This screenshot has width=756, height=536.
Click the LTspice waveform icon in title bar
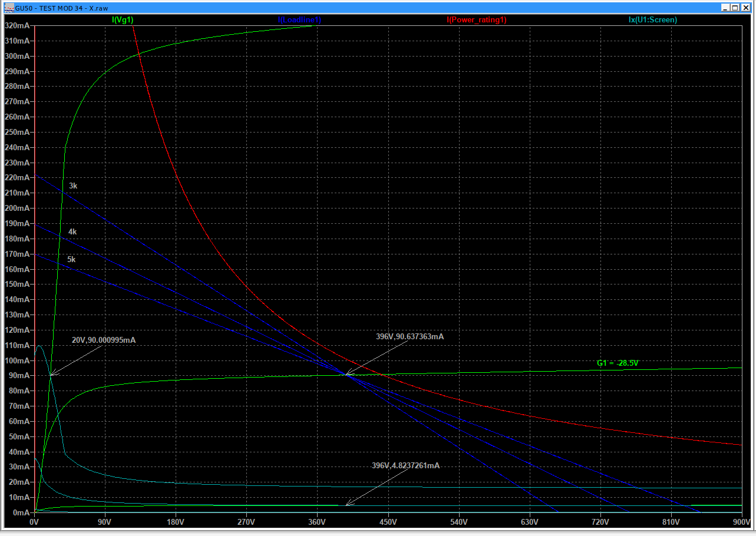point(8,7)
